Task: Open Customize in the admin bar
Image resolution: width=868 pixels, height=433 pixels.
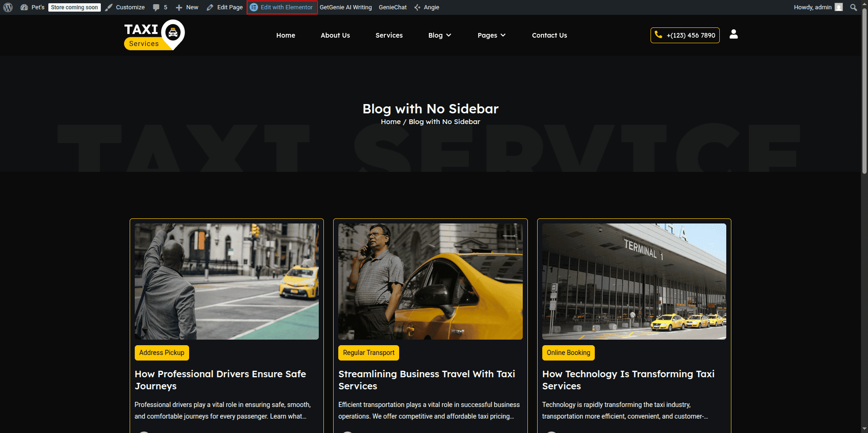Action: (x=125, y=7)
